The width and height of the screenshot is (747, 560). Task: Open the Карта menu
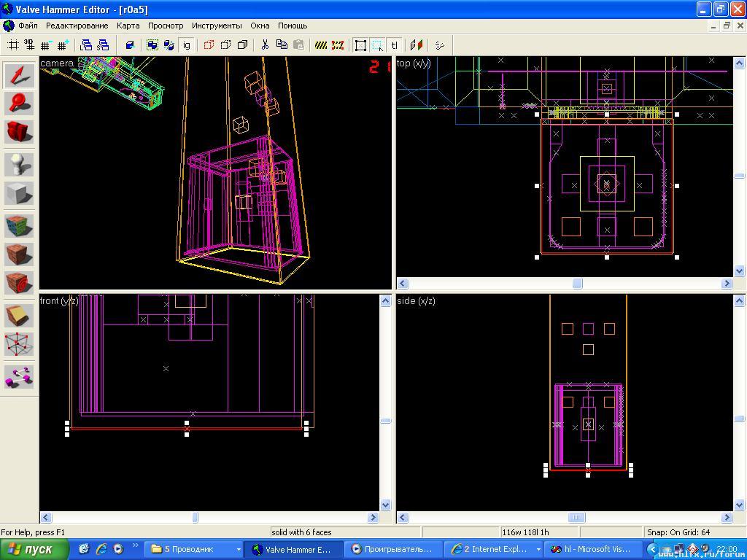click(128, 26)
